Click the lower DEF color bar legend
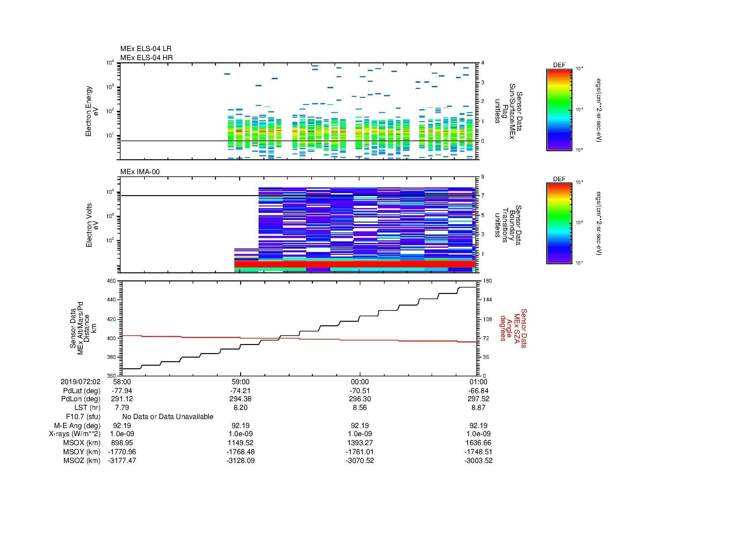The width and height of the screenshot is (756, 534). click(x=559, y=224)
